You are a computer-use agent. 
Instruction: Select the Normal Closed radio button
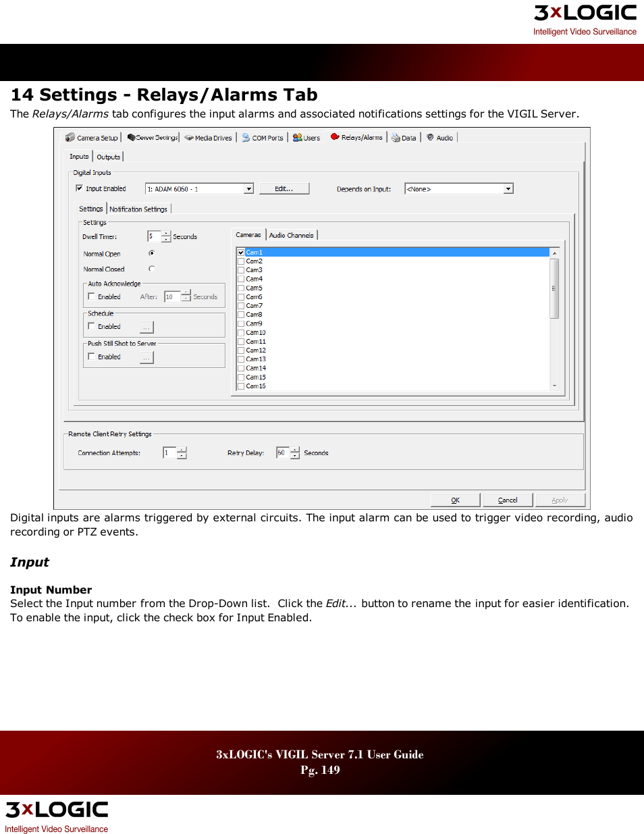pyautogui.click(x=152, y=268)
